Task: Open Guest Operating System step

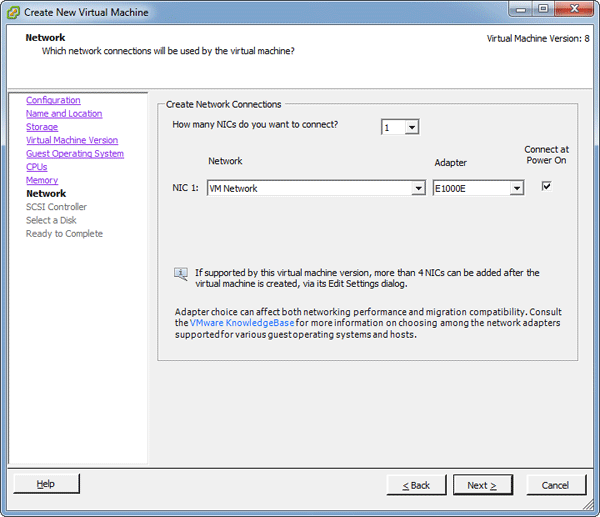Action: click(x=75, y=154)
